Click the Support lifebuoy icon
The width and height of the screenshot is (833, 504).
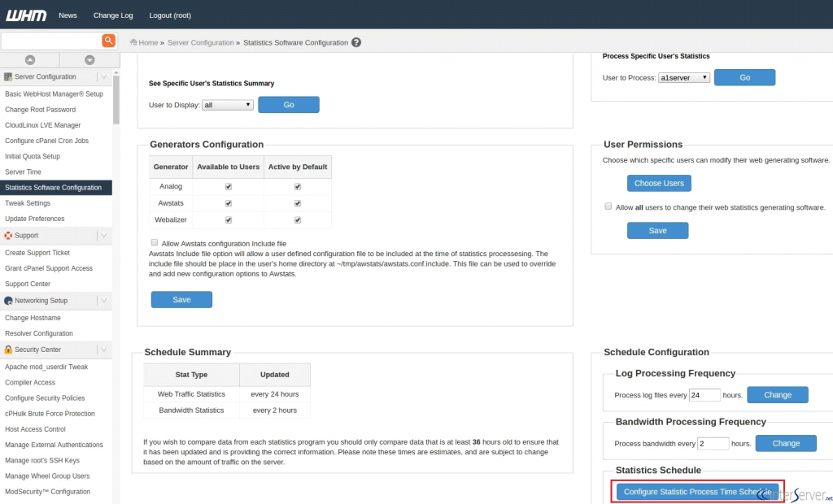(x=8, y=235)
